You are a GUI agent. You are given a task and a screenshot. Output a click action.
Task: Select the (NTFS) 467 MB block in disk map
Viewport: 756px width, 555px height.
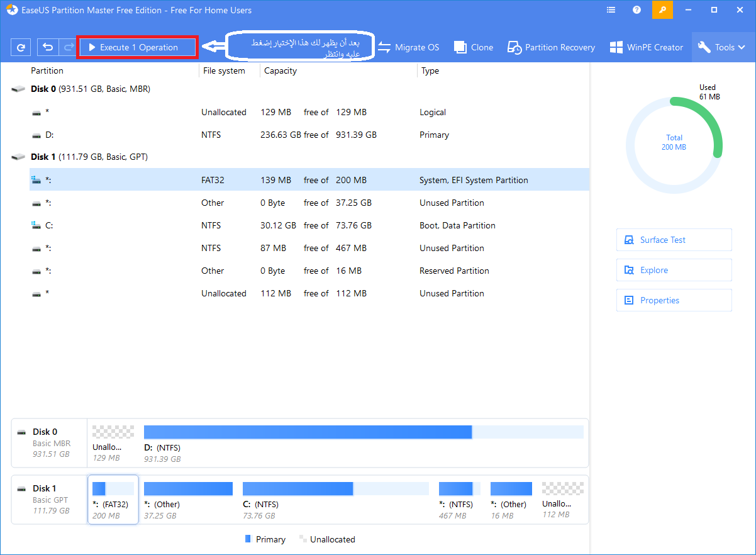coord(460,500)
